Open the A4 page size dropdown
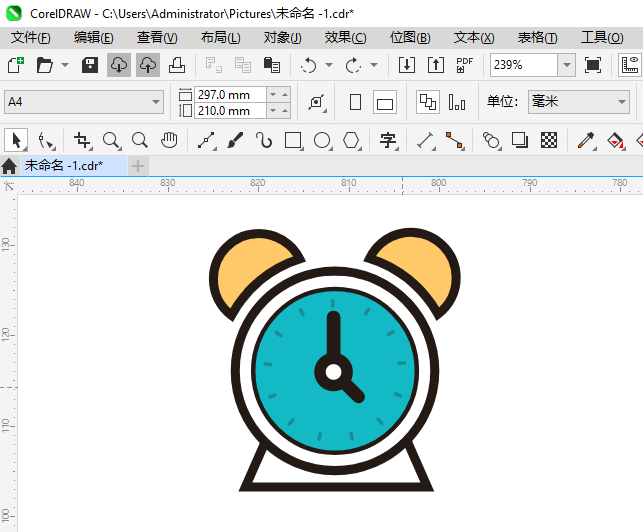643x532 pixels. pos(84,102)
